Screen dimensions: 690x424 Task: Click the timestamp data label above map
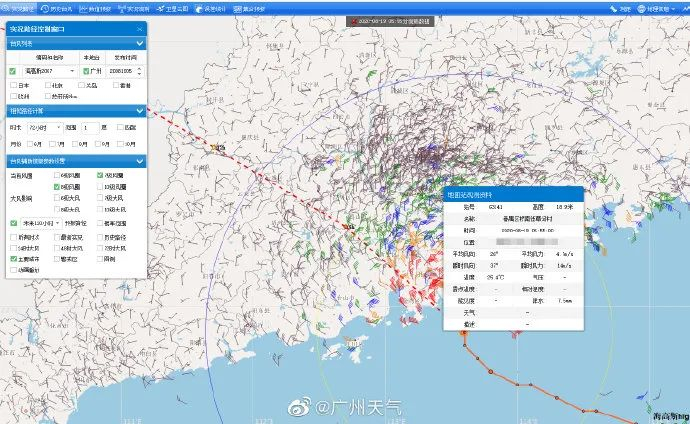tap(395, 20)
